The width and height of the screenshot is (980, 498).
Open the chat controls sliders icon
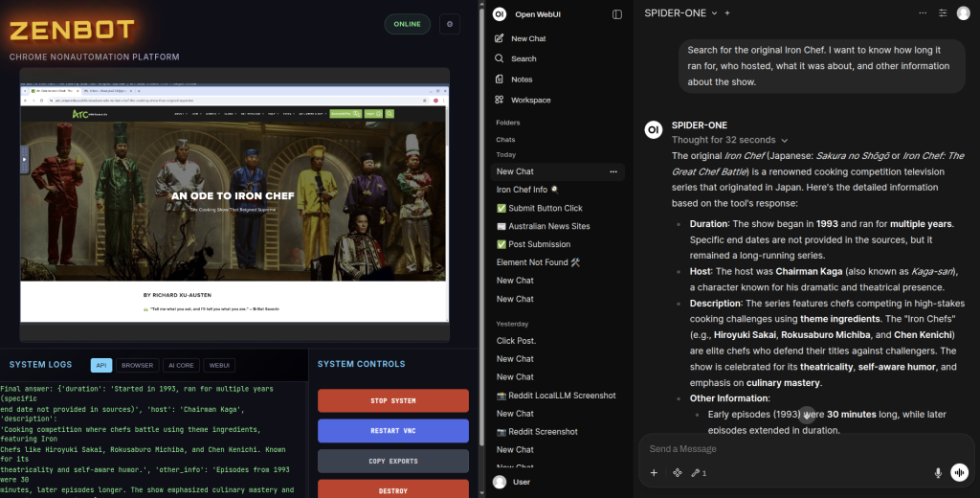943,13
